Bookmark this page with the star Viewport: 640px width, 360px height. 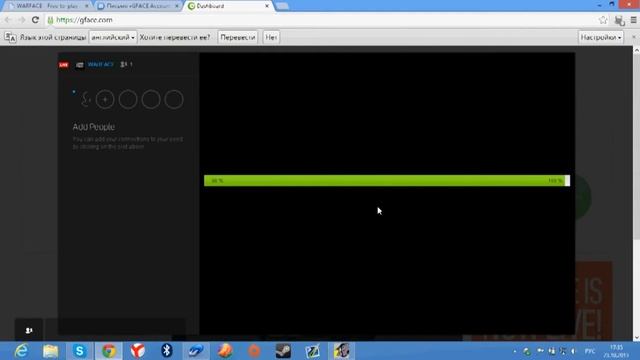click(602, 20)
